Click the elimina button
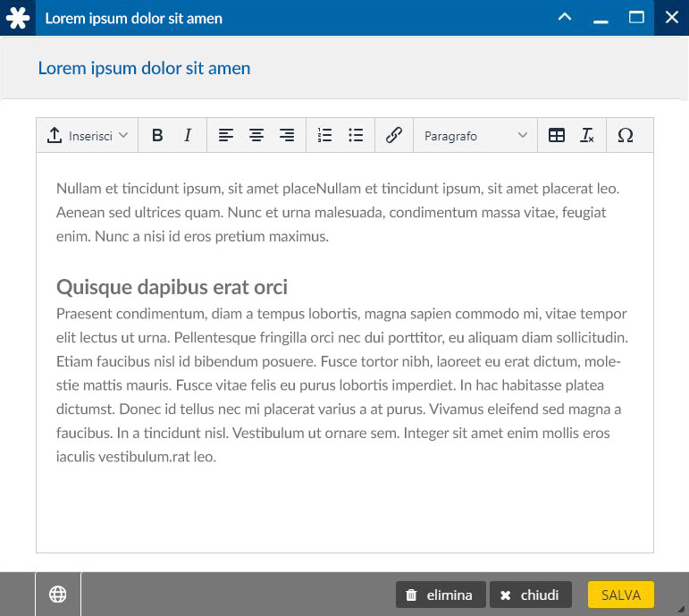689x616 pixels. [x=441, y=595]
